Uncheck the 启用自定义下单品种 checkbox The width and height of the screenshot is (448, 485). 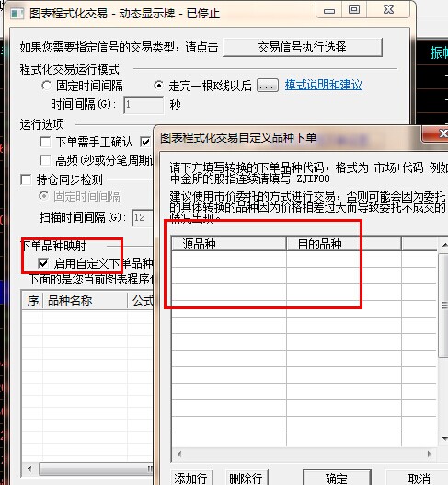point(43,263)
